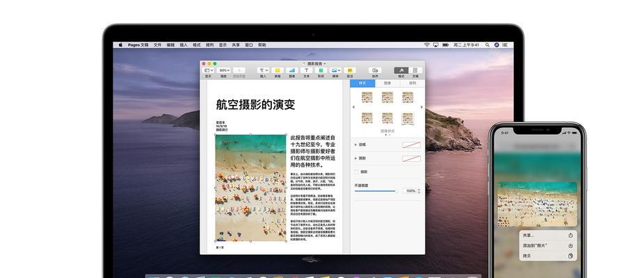Viewport: 644px width, 278px height.
Task: Open the View (显示) menu in menu bar
Action: pyautogui.click(x=223, y=44)
